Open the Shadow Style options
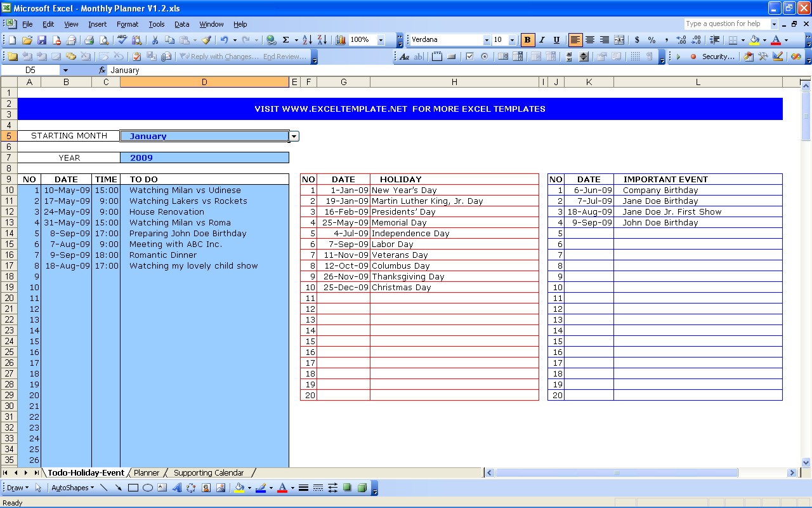Image resolution: width=812 pixels, height=508 pixels. coord(348,488)
